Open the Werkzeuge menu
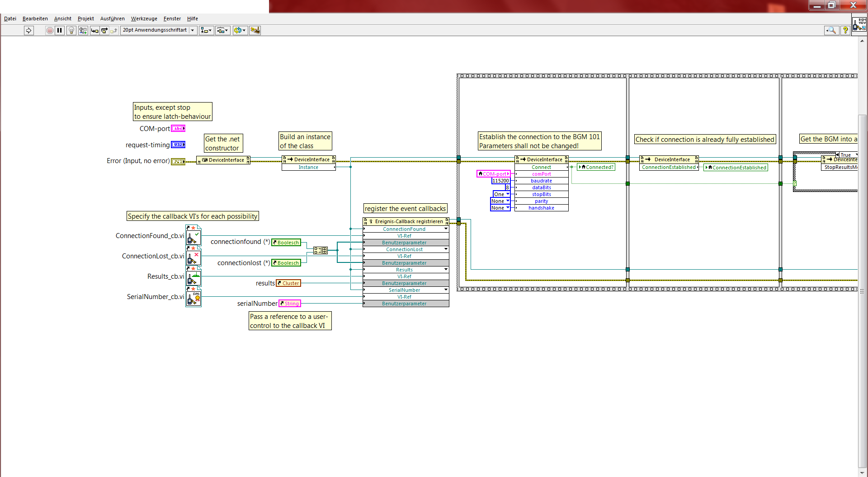The width and height of the screenshot is (868, 477). (x=144, y=19)
